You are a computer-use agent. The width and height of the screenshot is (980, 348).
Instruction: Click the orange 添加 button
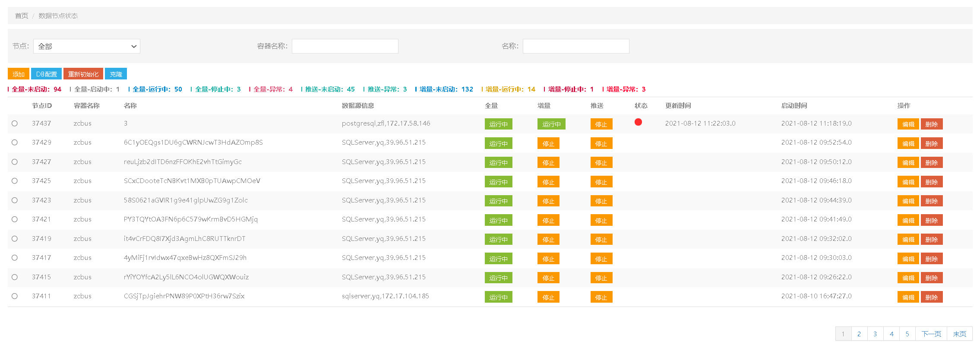pos(19,74)
